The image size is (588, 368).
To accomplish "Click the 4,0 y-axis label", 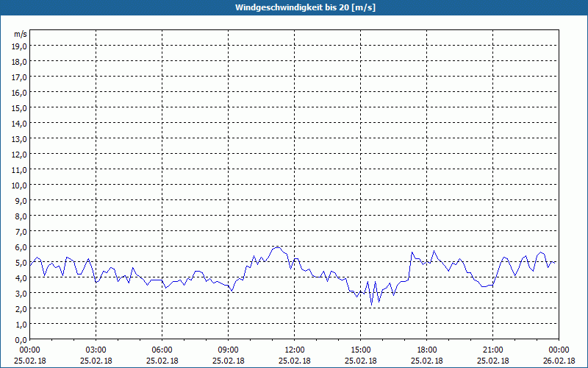I will [21, 278].
